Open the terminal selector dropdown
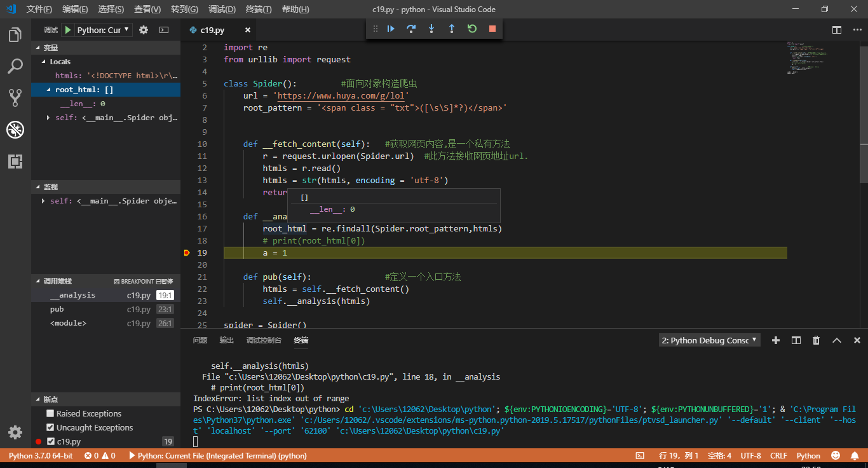The width and height of the screenshot is (868, 468). (x=710, y=340)
